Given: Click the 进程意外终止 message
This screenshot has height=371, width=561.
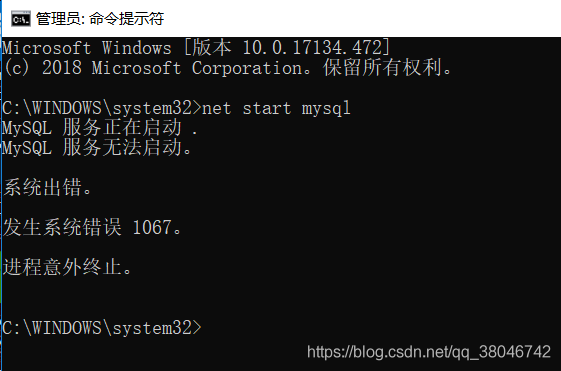Looking at the screenshot, I should coord(68,267).
